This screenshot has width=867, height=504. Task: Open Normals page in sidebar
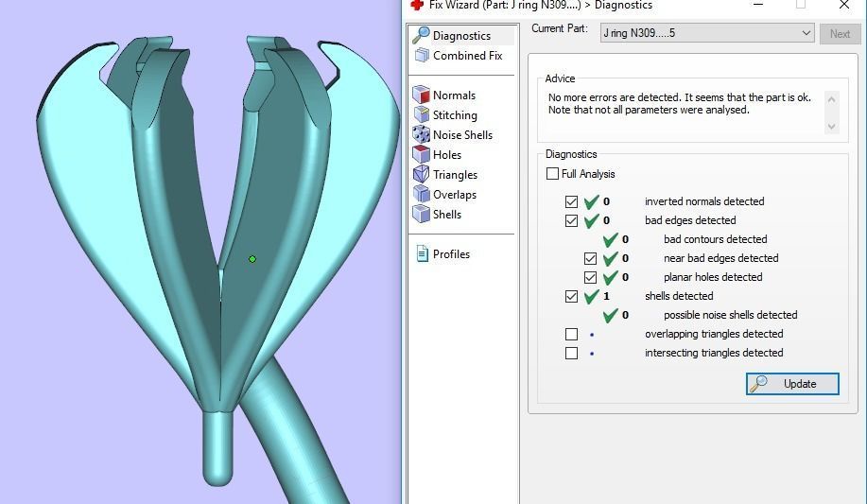[454, 96]
